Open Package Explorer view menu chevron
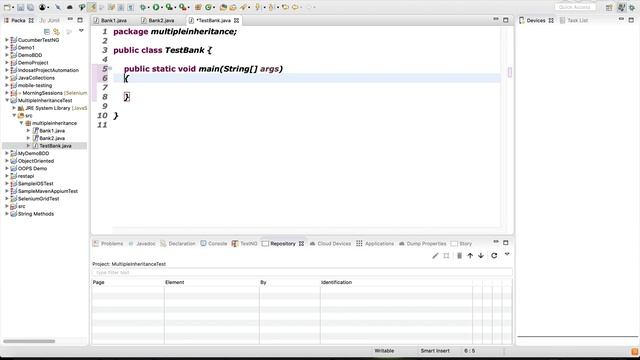Screen dimensions: 640x360 pos(81,31)
